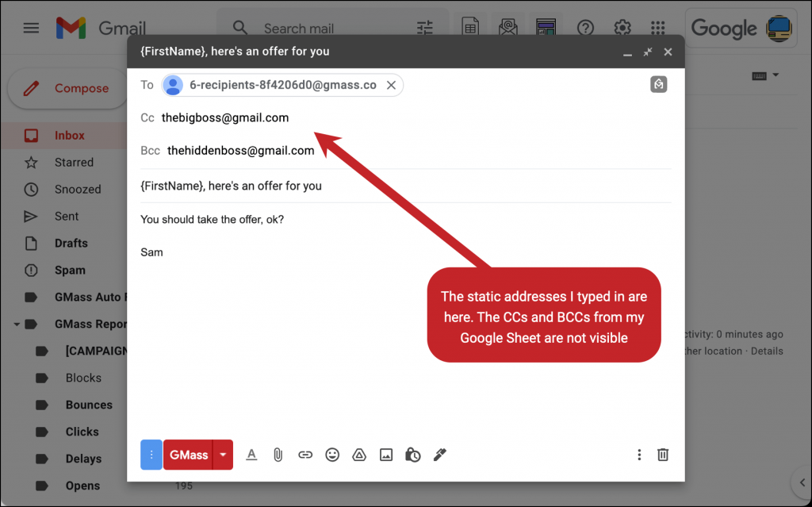This screenshot has width=812, height=507.
Task: Open the Help menu icon
Action: pos(585,28)
